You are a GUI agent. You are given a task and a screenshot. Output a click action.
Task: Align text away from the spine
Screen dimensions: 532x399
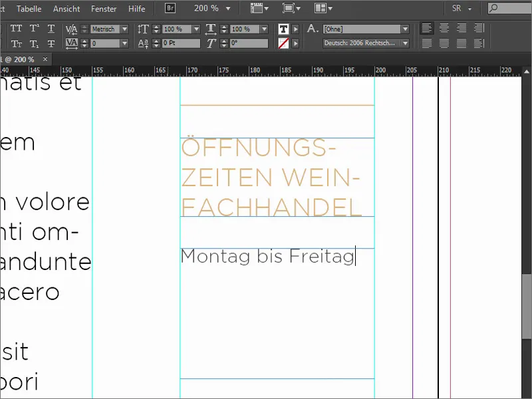pos(479,43)
